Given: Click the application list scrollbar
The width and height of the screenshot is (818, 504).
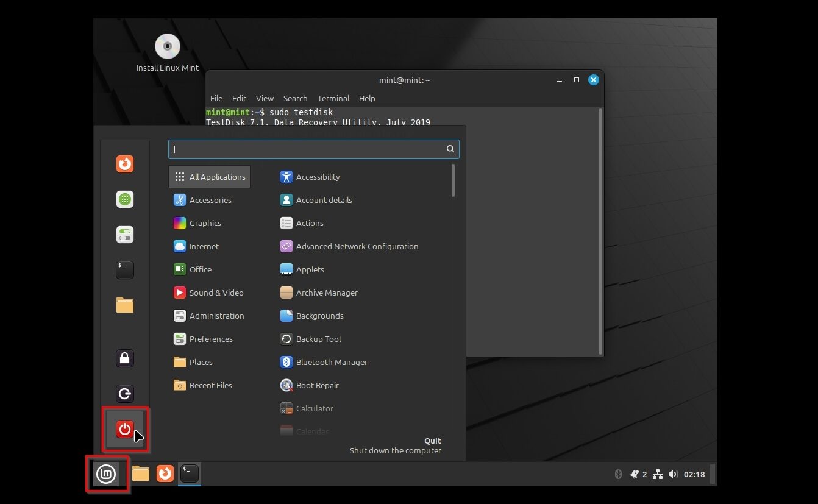Looking at the screenshot, I should [453, 181].
